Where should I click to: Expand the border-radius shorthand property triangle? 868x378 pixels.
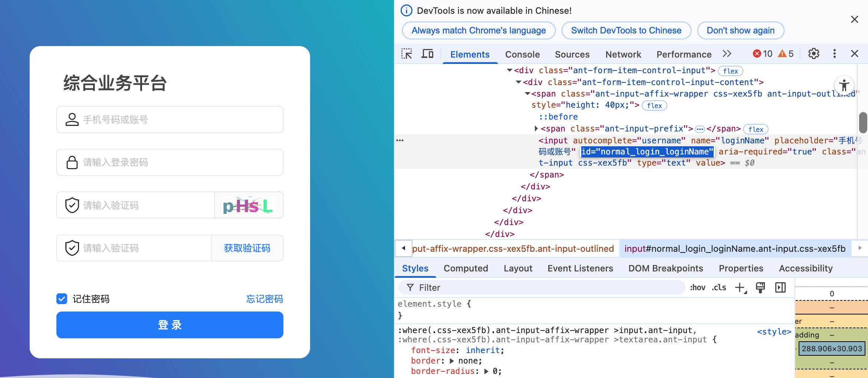tap(486, 371)
